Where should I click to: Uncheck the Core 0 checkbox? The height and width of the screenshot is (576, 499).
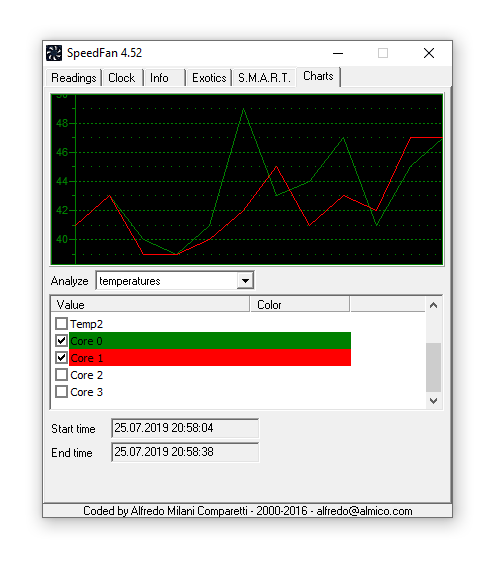pos(61,341)
